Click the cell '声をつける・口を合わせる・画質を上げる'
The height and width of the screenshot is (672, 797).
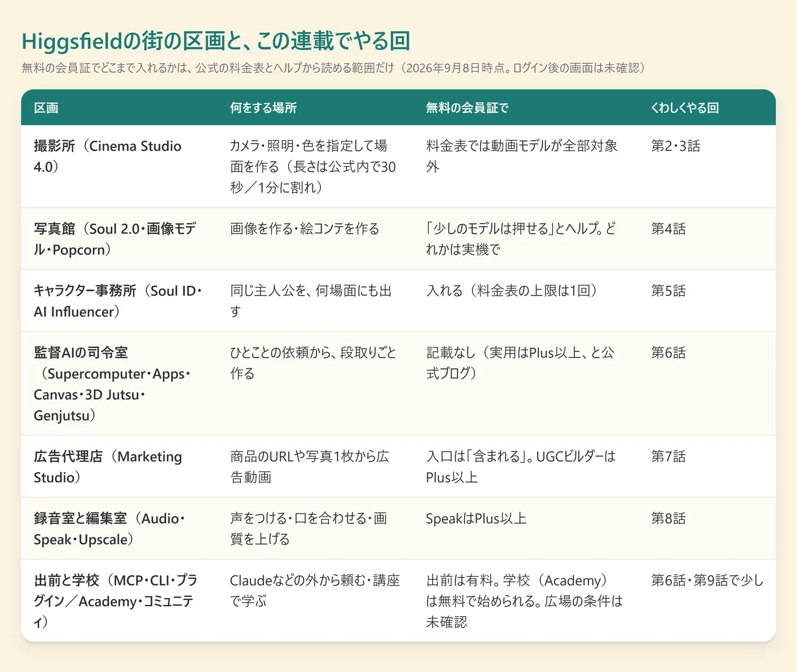coord(315,528)
